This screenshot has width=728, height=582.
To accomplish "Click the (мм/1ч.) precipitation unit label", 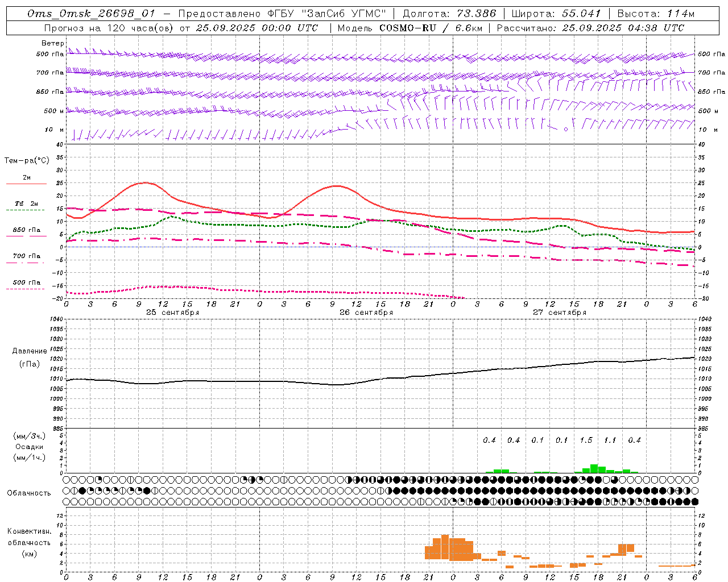I will point(30,458).
